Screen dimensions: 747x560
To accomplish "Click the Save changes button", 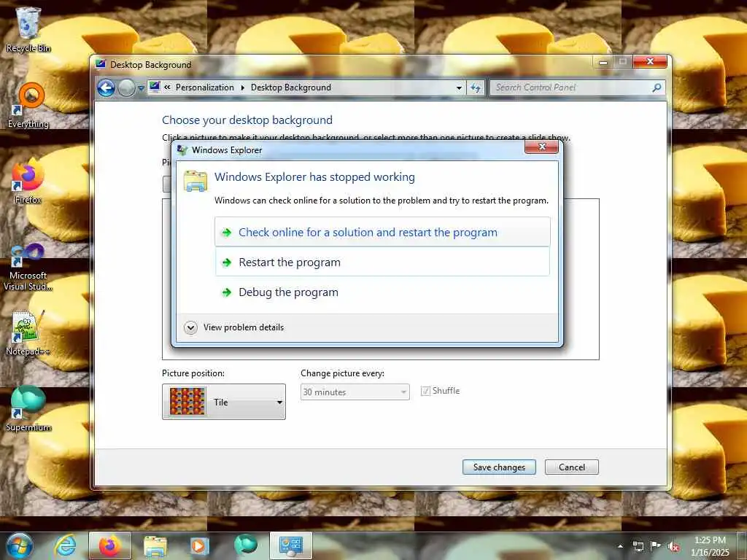I will (x=499, y=467).
